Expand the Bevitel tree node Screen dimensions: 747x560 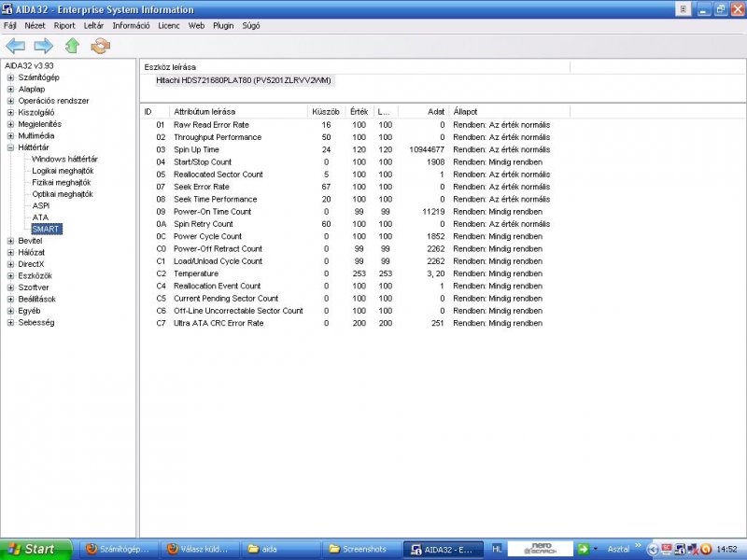click(x=10, y=241)
